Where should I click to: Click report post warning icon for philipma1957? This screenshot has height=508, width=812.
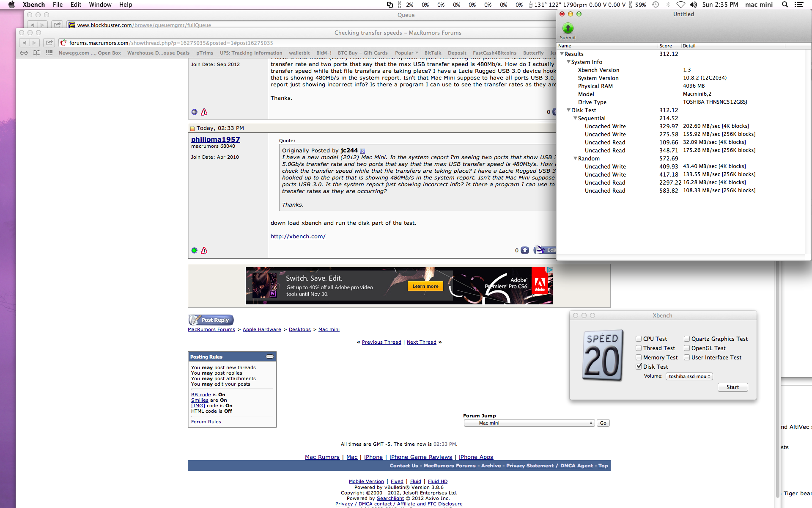tap(204, 251)
